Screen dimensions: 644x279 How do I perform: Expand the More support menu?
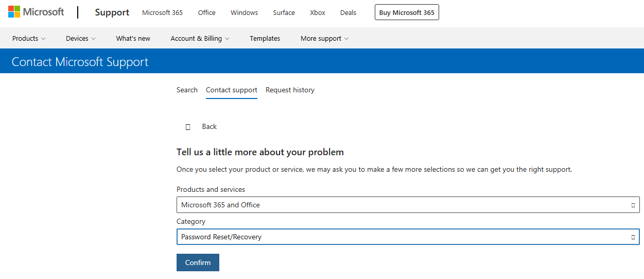click(x=324, y=39)
